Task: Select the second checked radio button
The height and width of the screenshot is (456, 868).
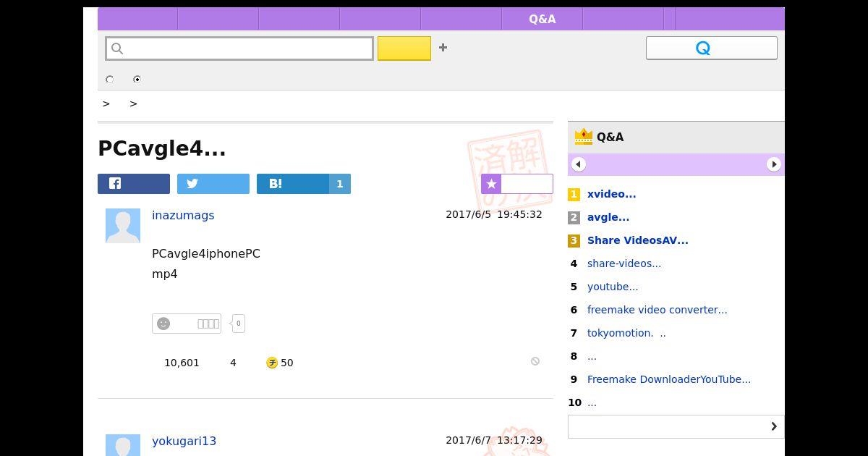Action: point(137,80)
